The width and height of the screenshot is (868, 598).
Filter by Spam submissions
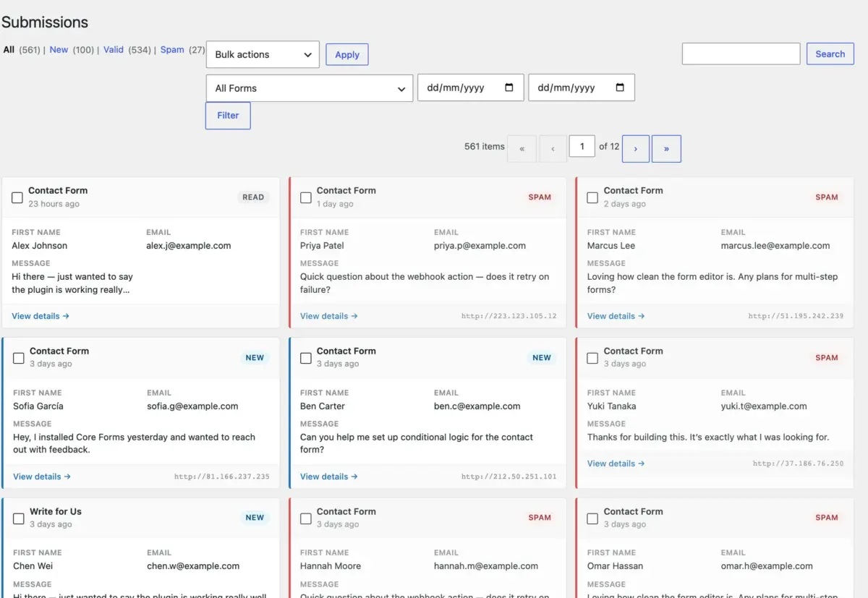tap(172, 50)
